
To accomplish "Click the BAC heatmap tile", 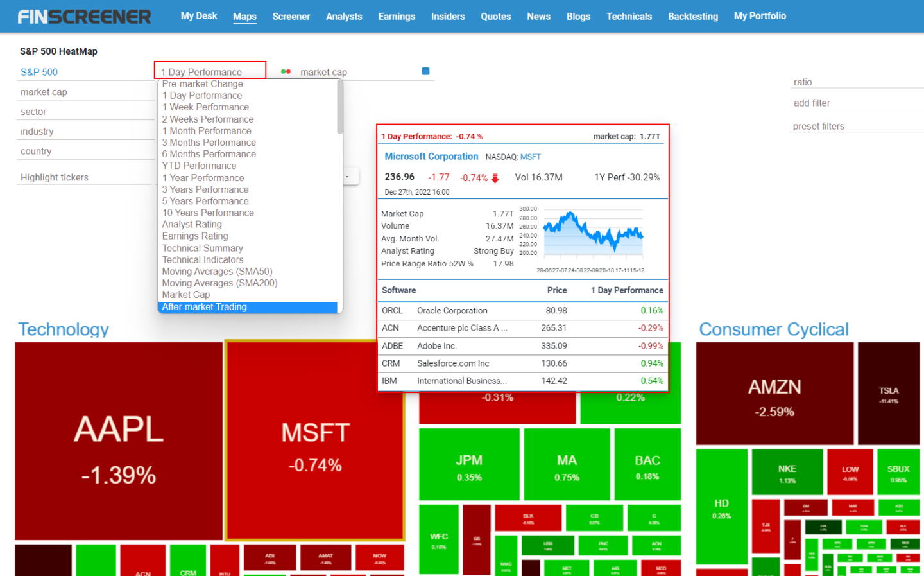I will click(647, 464).
